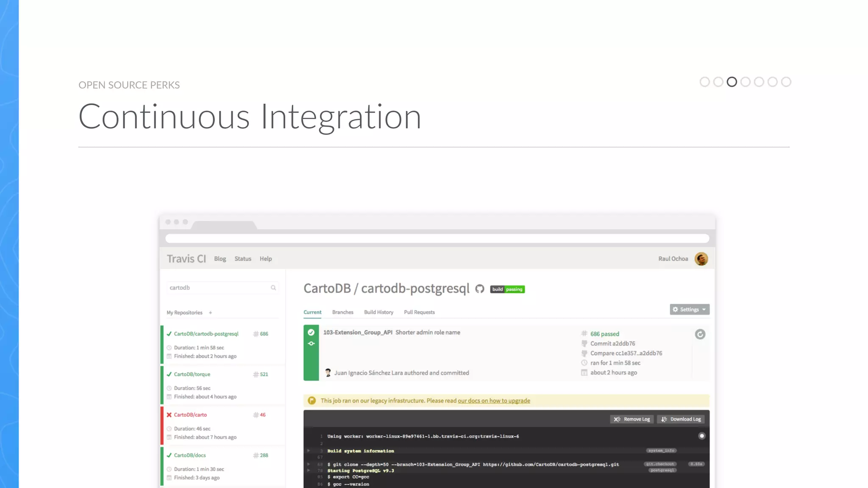Expand the Build system information log fold
This screenshot has width=868, height=488.
[309, 451]
